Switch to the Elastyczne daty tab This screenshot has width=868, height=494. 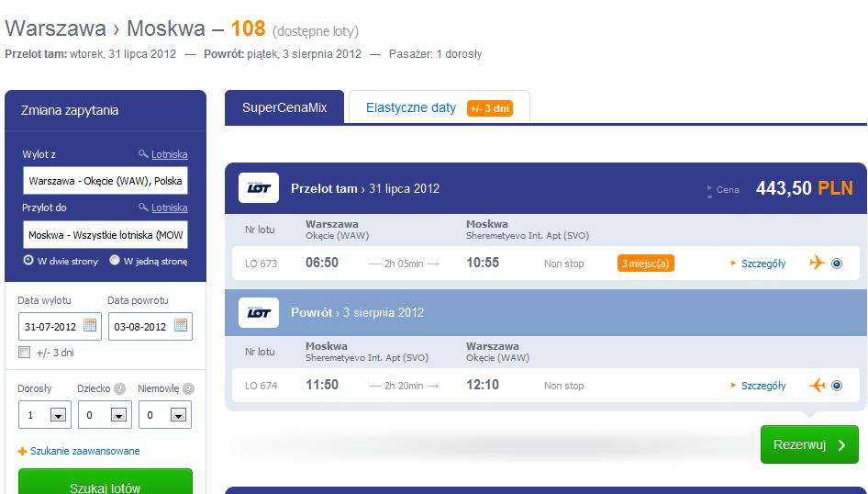click(x=439, y=107)
